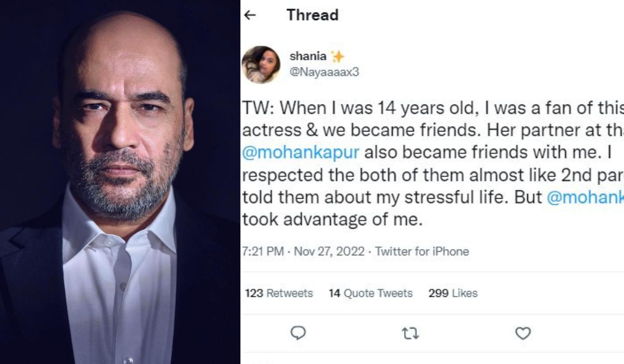
Task: Open the Twitter for iPhone source link
Action: [422, 252]
